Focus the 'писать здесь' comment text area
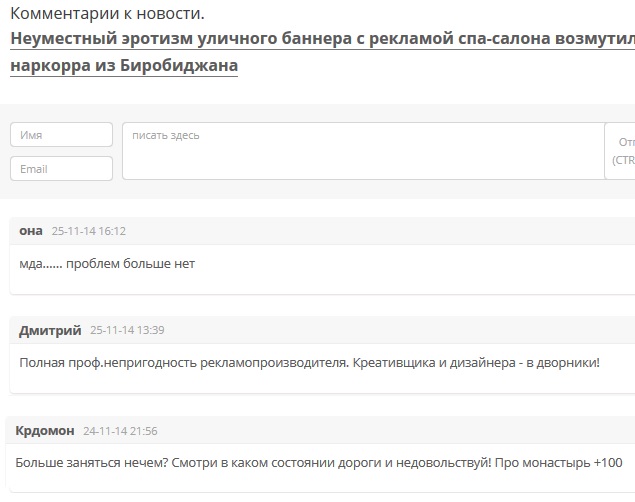 pyautogui.click(x=362, y=151)
